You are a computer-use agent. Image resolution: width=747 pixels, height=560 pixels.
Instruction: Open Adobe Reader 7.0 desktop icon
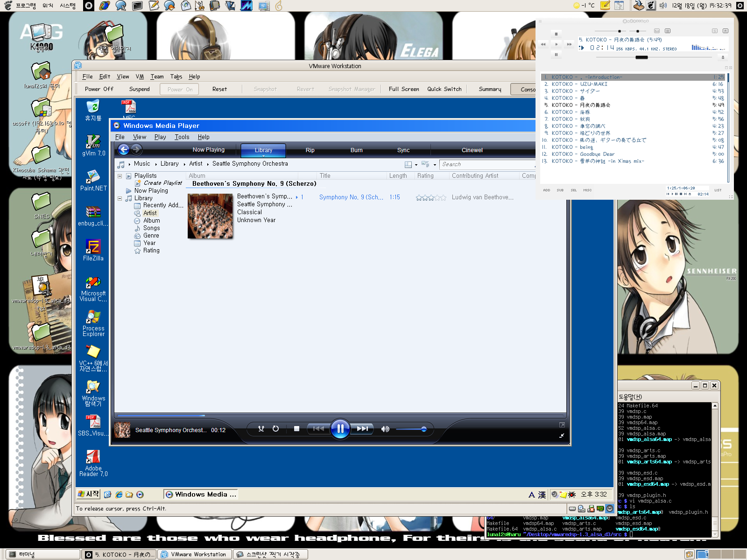(x=93, y=462)
